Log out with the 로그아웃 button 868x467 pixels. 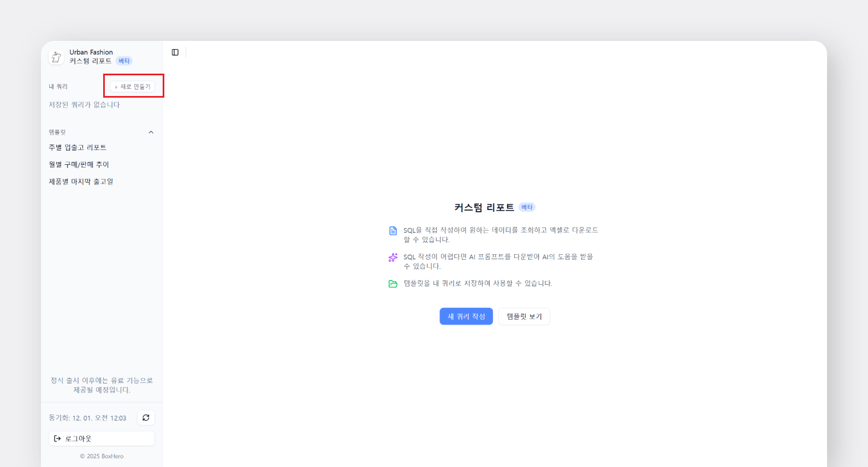click(x=102, y=439)
